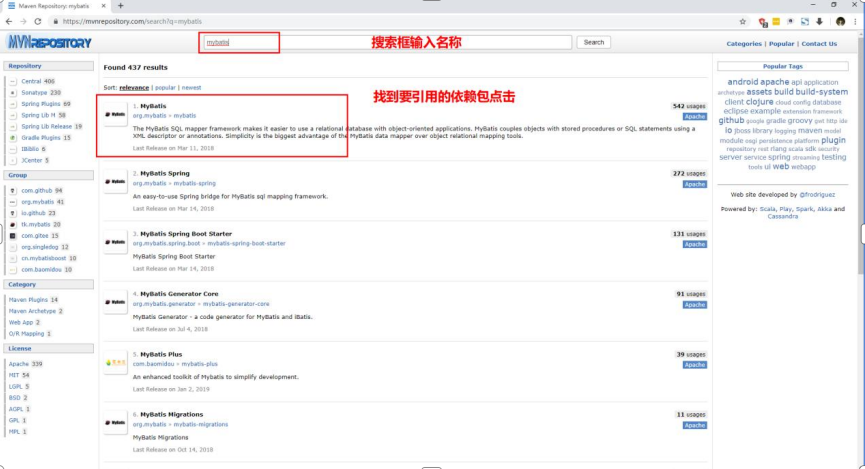Click the browser download extension icon
Viewport: 865px width, 469px height.
pos(819,22)
